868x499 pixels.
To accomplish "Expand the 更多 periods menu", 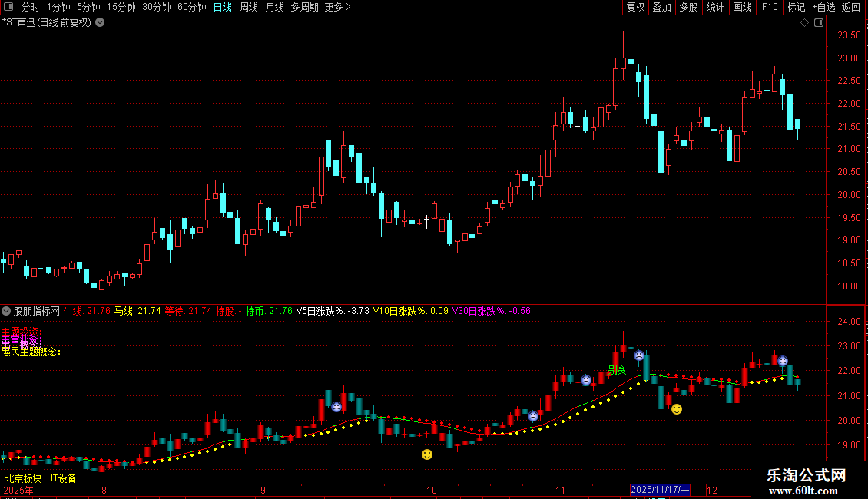I will pos(338,7).
